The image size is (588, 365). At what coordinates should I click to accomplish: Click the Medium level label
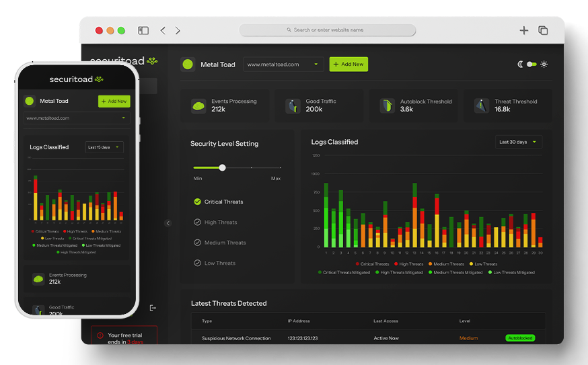pos(468,338)
